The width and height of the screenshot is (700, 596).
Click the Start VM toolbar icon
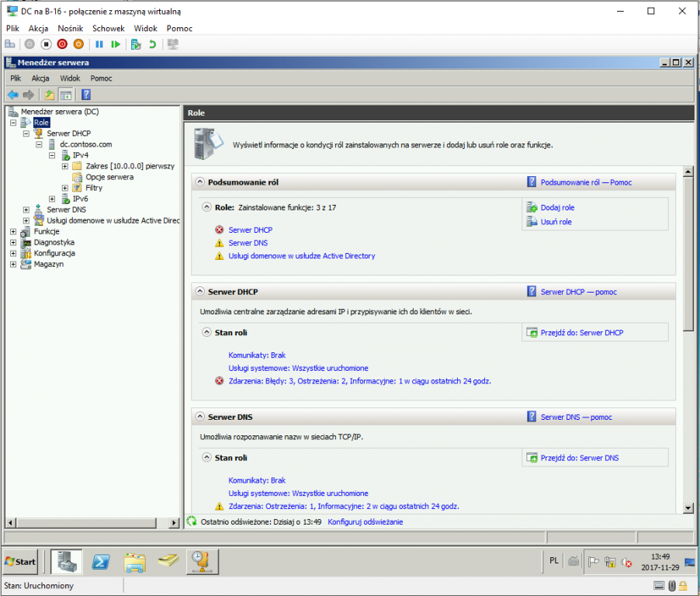(x=29, y=44)
